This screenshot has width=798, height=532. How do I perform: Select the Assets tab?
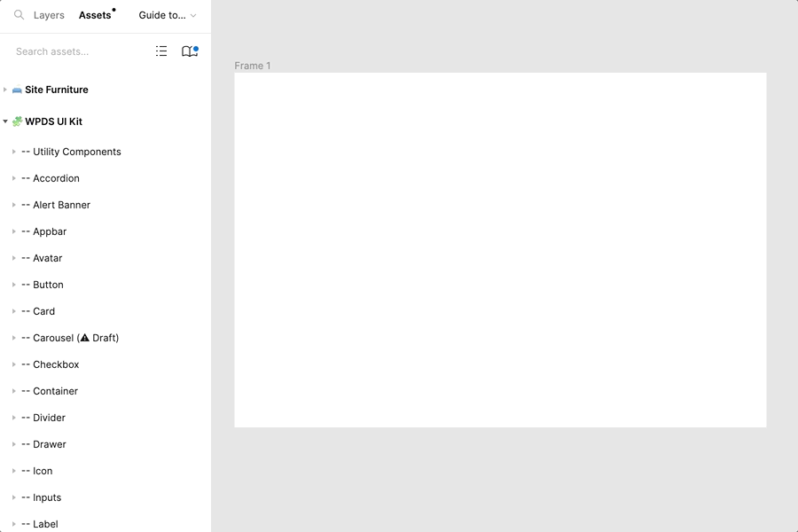tap(95, 15)
